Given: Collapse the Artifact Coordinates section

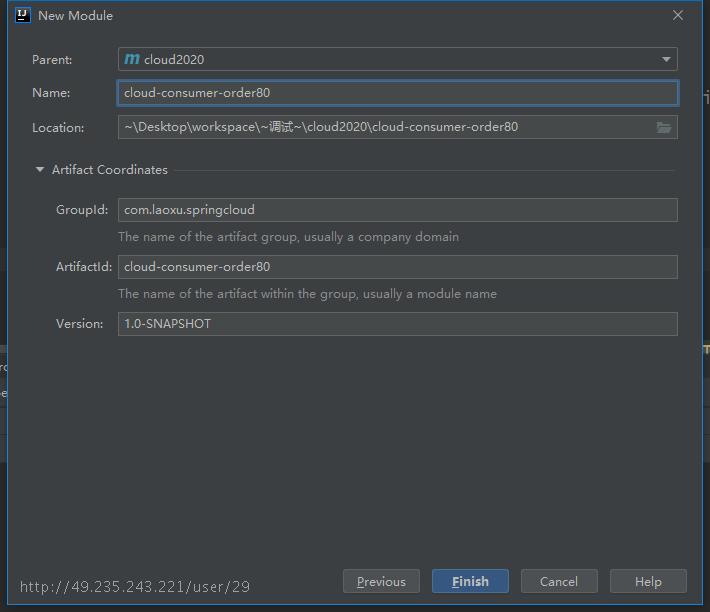Looking at the screenshot, I should (x=40, y=170).
